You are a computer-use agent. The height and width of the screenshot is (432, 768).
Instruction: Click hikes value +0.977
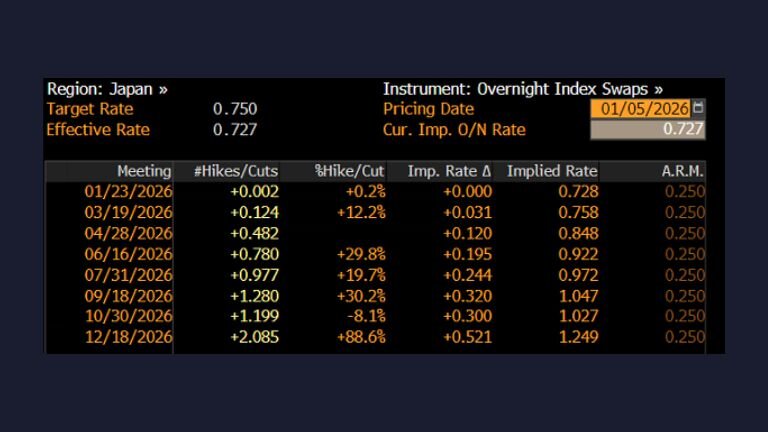point(255,275)
